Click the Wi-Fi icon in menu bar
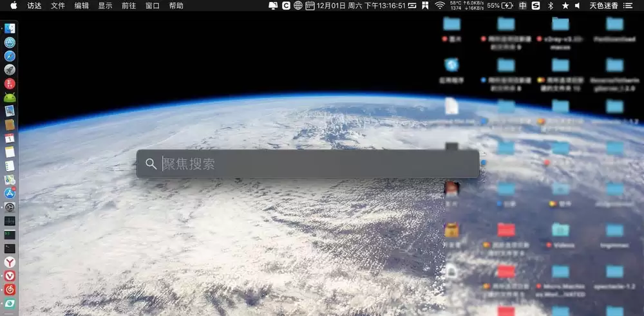The image size is (644, 316). pyautogui.click(x=440, y=5)
